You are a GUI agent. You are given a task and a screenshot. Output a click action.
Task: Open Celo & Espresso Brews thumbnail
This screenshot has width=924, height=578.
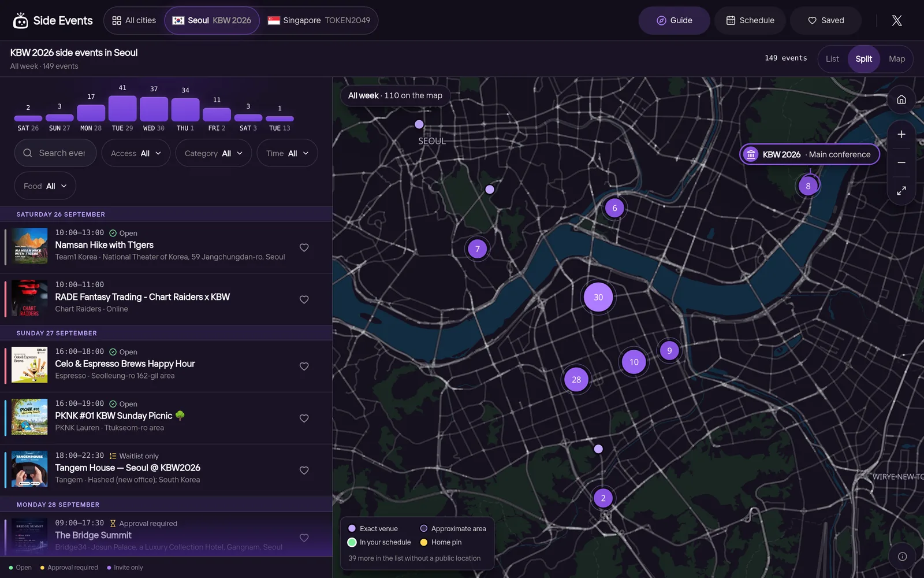coord(29,365)
